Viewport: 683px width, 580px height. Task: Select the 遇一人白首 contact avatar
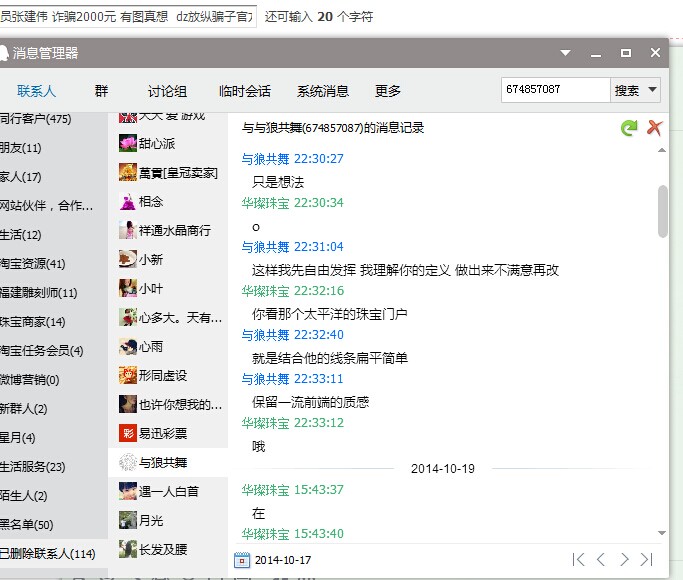(128, 492)
